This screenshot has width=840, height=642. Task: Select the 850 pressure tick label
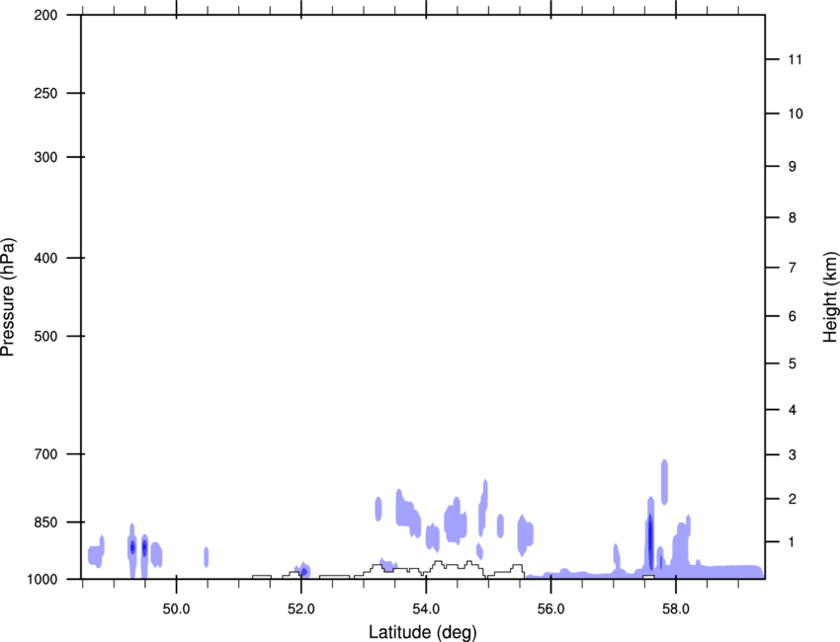point(46,522)
